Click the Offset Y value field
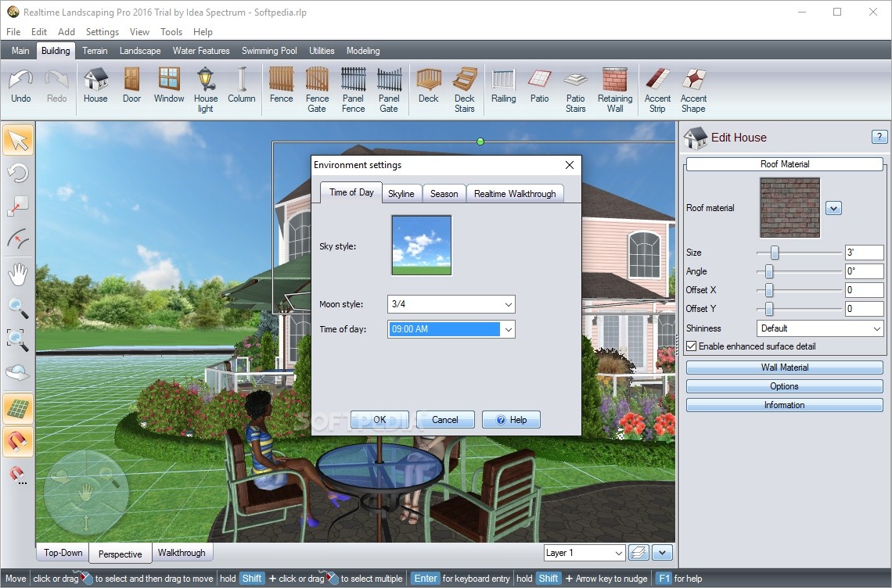Screen dimensions: 892x588 (864, 309)
